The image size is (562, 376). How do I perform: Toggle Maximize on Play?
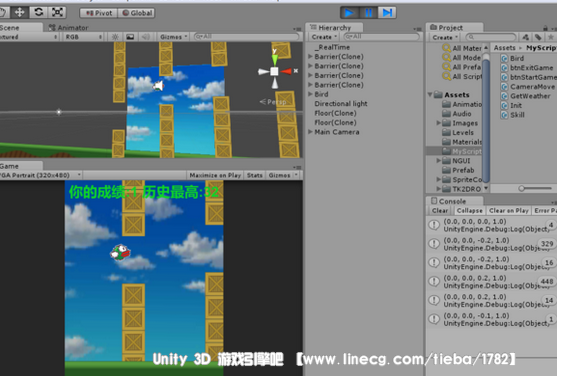tap(215, 175)
